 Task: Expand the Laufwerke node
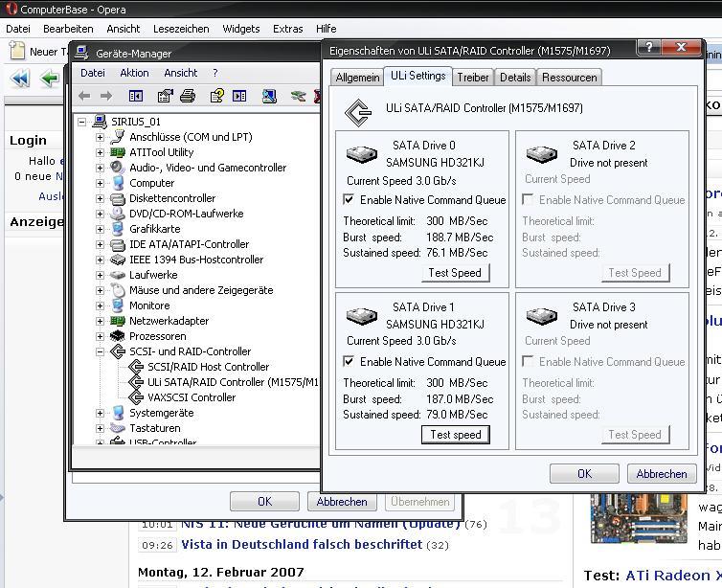100,275
